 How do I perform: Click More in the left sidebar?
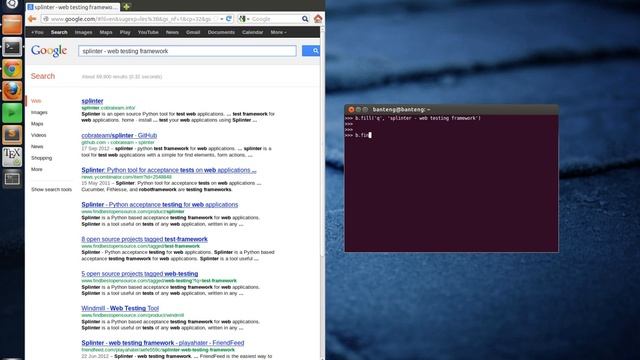[37, 169]
